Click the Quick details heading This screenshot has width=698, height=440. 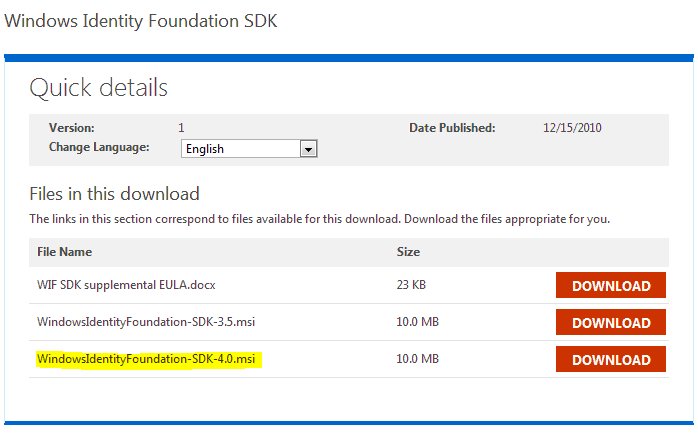click(98, 88)
